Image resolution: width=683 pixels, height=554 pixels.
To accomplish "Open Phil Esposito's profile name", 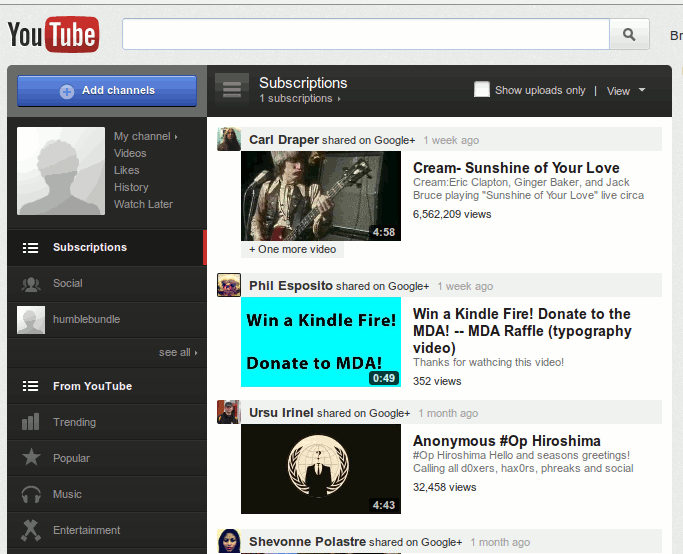I will click(x=291, y=286).
